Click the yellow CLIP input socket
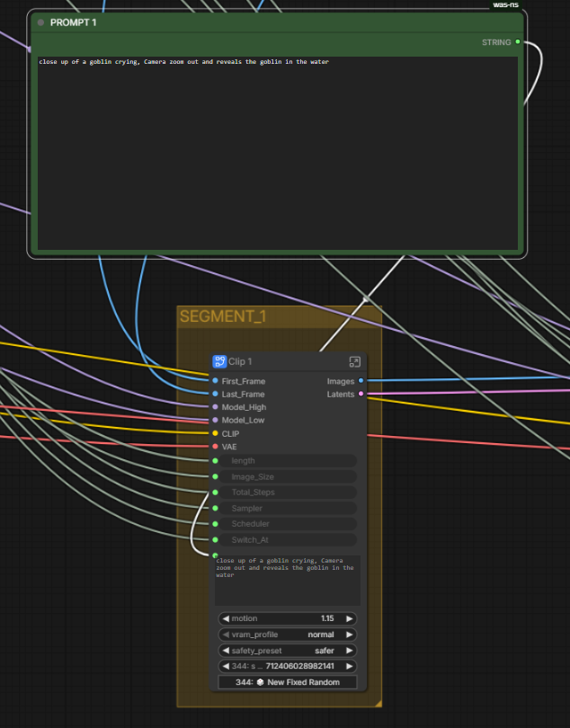The height and width of the screenshot is (728, 570). point(215,433)
